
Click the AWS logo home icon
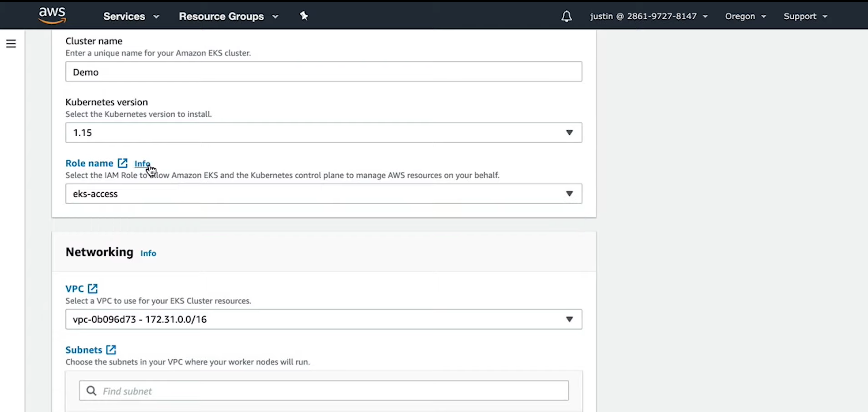coord(52,16)
